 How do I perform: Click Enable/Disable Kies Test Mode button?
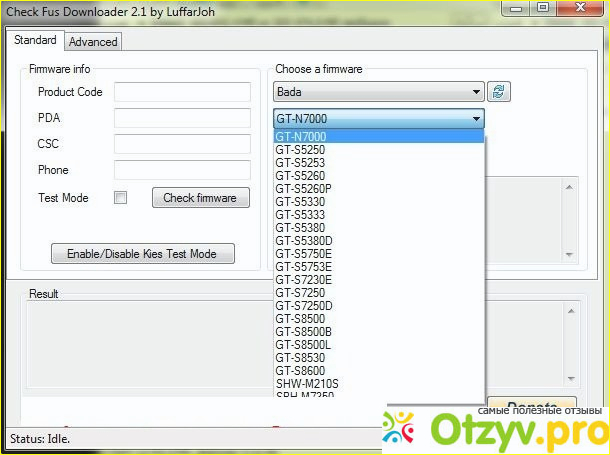(x=142, y=254)
